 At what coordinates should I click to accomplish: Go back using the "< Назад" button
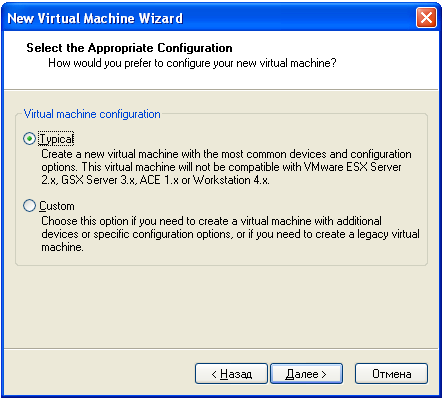[231, 374]
